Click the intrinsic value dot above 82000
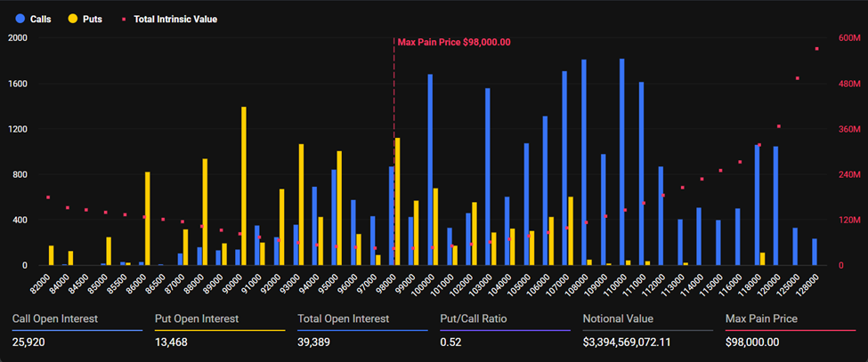This screenshot has height=362, width=868. pyautogui.click(x=48, y=197)
